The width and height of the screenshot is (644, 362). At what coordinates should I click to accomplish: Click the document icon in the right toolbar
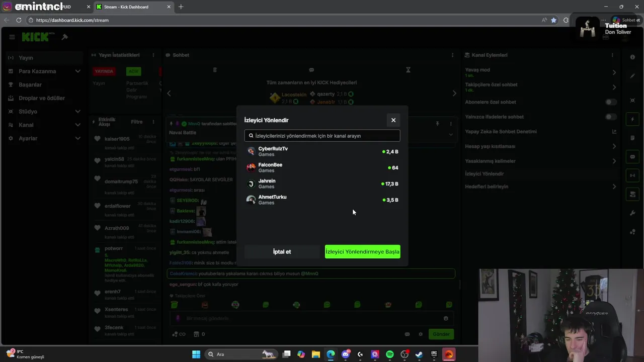click(x=632, y=138)
